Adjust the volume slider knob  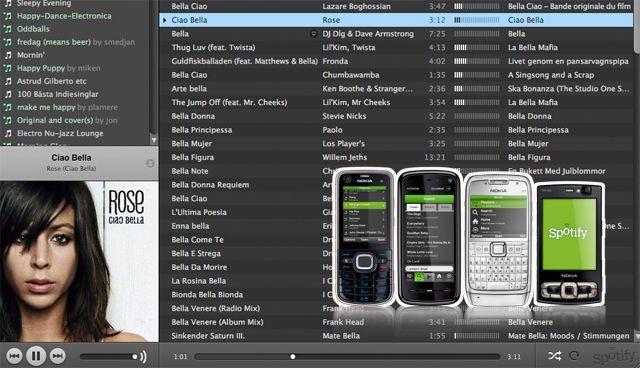click(134, 357)
